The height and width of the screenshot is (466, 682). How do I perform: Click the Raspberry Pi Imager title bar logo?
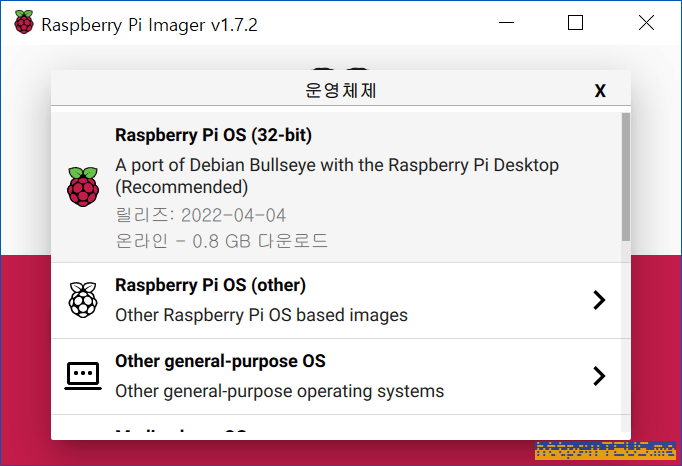tap(23, 22)
